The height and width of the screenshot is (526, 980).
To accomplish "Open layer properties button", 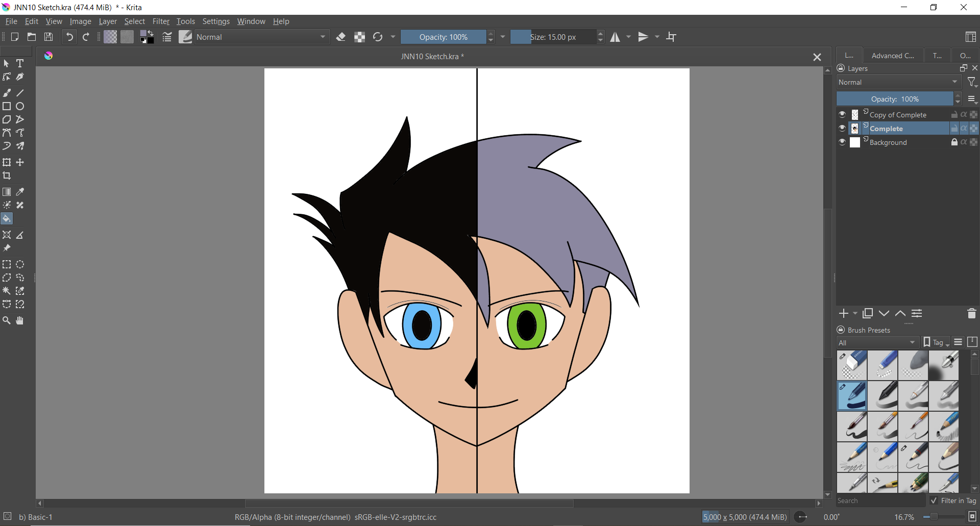I will pyautogui.click(x=917, y=313).
